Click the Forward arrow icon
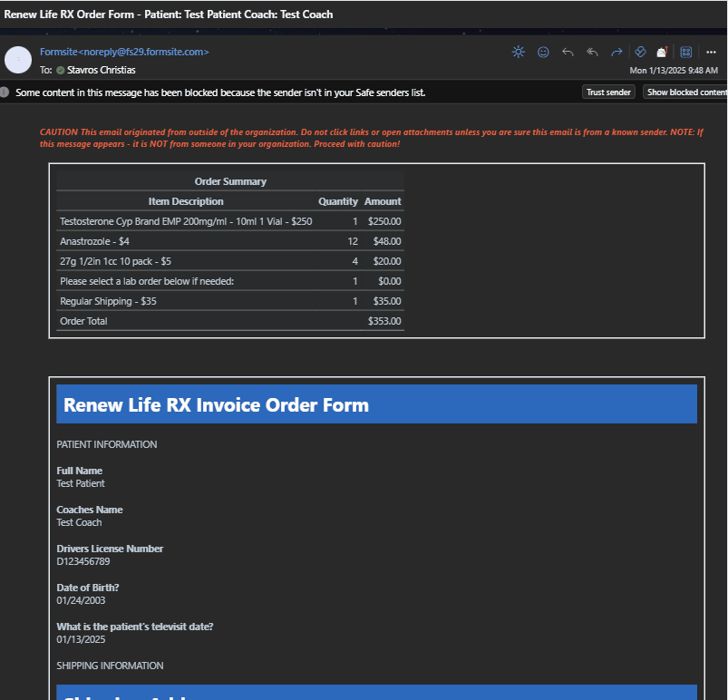 616,52
